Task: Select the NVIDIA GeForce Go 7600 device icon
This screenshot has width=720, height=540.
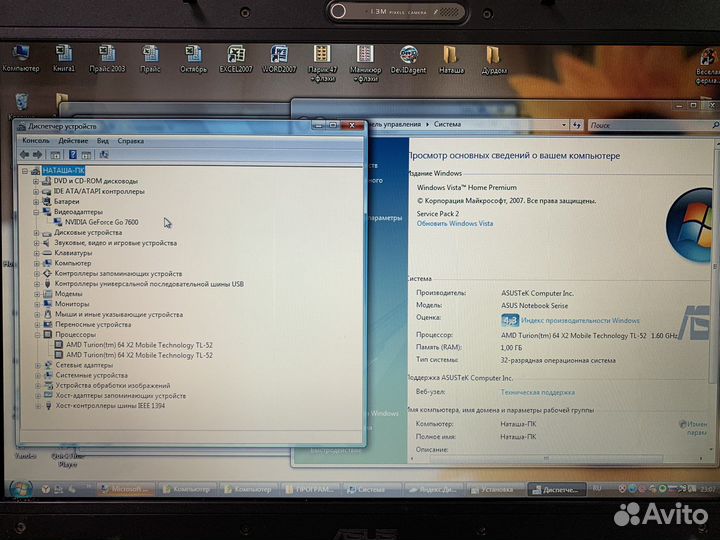Action: 58,222
